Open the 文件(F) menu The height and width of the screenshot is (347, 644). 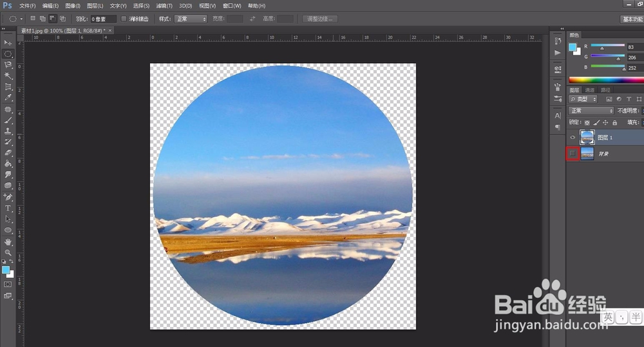pyautogui.click(x=28, y=6)
